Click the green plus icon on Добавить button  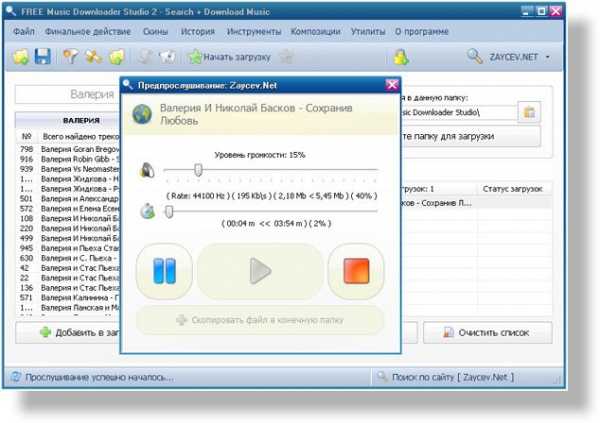pos(45,332)
